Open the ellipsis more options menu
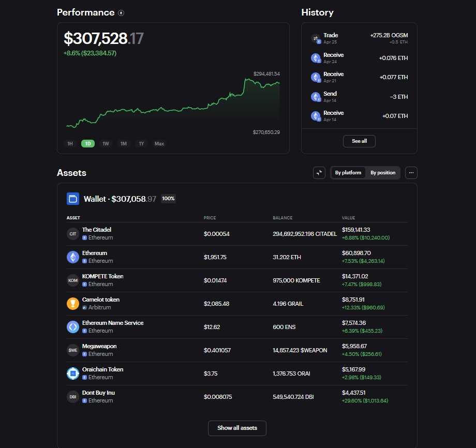Image resolution: width=476 pixels, height=448 pixels. coord(411,173)
